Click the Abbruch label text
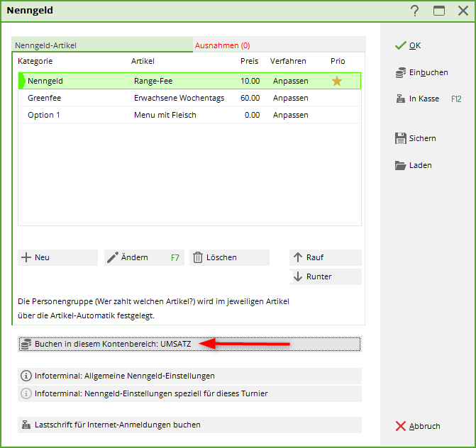Screen dimensions: 476x448 424,426
